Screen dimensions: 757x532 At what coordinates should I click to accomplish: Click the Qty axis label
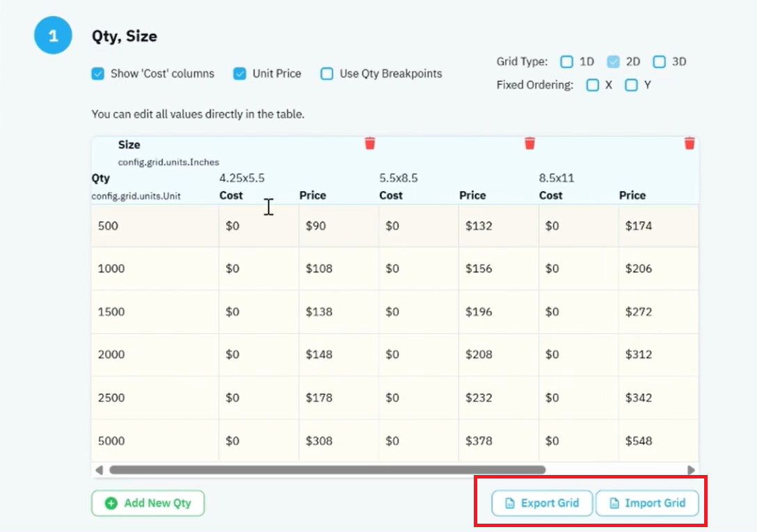click(x=101, y=178)
